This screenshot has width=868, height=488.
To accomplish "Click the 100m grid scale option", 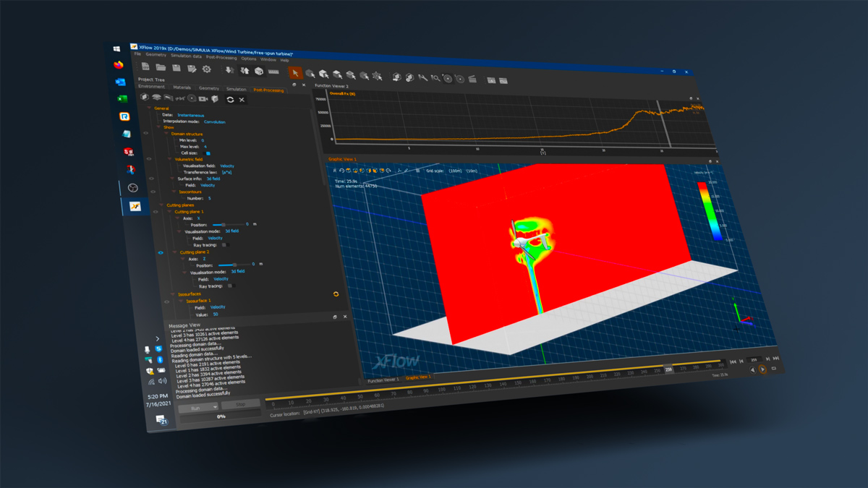I will tap(455, 171).
